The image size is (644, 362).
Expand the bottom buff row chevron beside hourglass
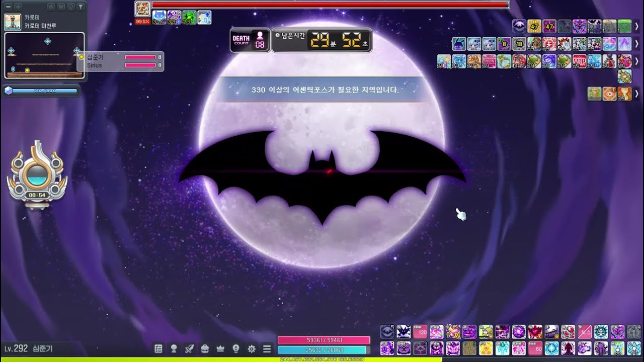coord(636,94)
